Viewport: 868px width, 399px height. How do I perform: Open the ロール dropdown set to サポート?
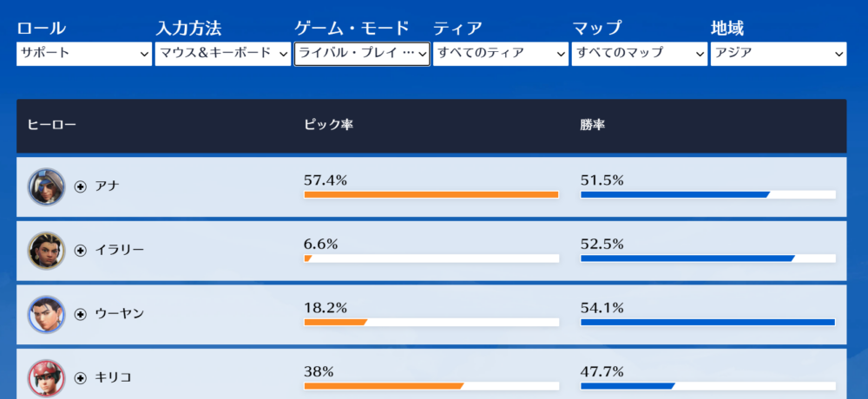tap(84, 54)
